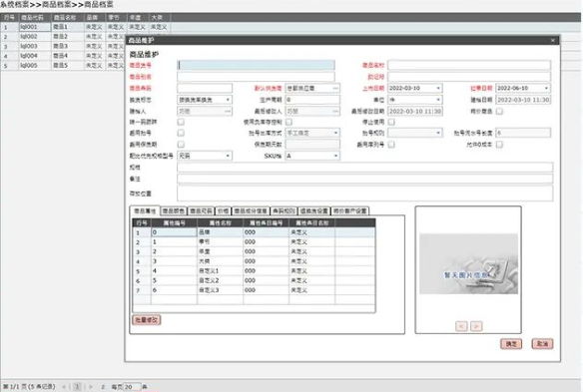Cancel the dialog with the 取消 button
The image size is (583, 392).
[x=542, y=344]
